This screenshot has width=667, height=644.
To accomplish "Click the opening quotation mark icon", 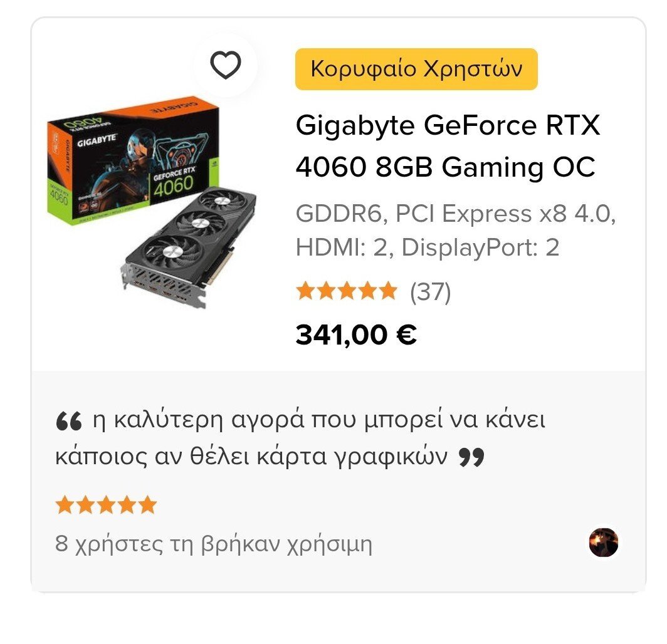I will [68, 421].
